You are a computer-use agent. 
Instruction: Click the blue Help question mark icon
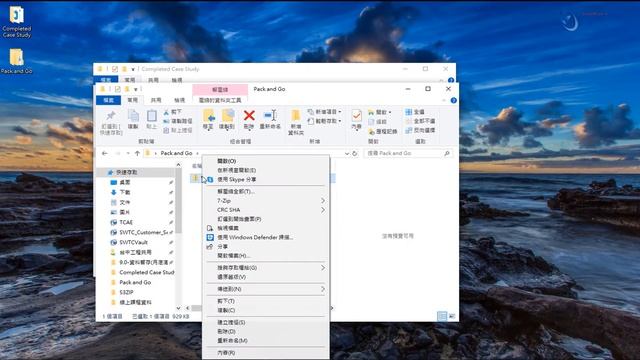coord(453,100)
